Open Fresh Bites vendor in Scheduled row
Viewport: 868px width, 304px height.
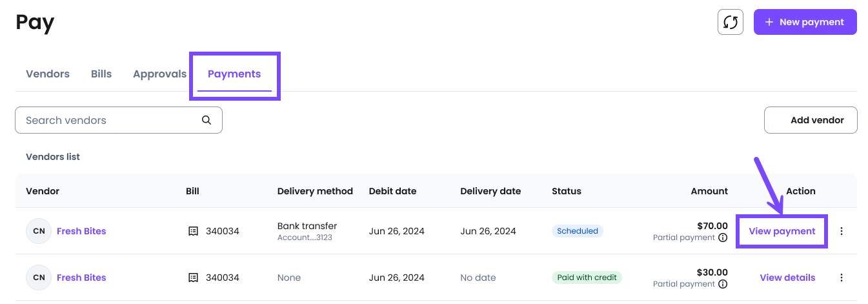click(x=81, y=231)
